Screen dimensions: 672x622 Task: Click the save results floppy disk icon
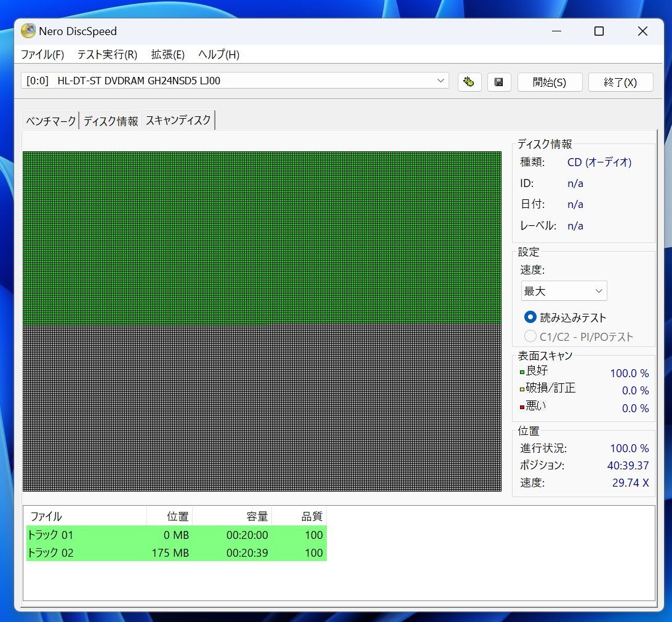click(499, 82)
